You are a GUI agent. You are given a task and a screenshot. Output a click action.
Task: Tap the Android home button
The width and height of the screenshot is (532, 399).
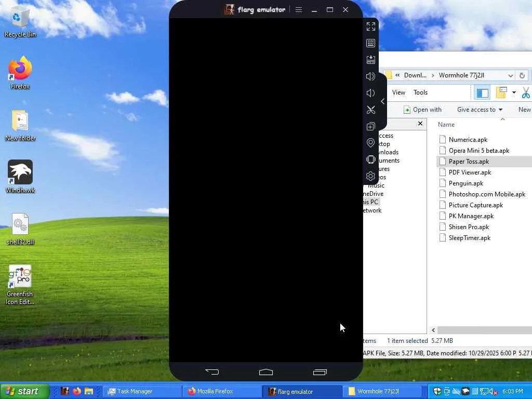pyautogui.click(x=266, y=372)
